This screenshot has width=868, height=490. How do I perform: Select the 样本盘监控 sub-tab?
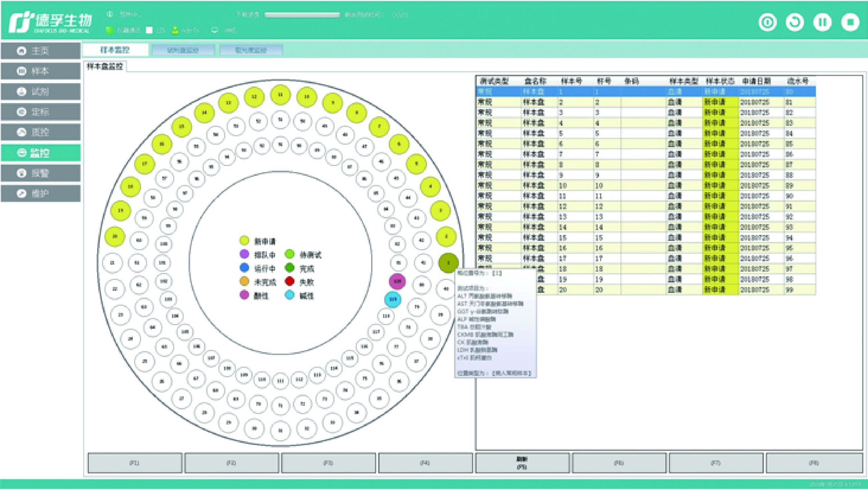(105, 66)
